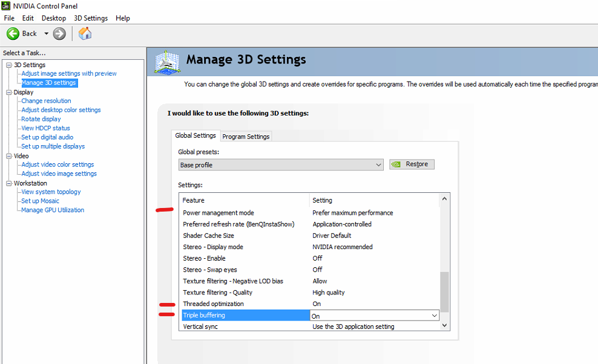
Task: Open the 3D Settings menu
Action: tap(91, 18)
